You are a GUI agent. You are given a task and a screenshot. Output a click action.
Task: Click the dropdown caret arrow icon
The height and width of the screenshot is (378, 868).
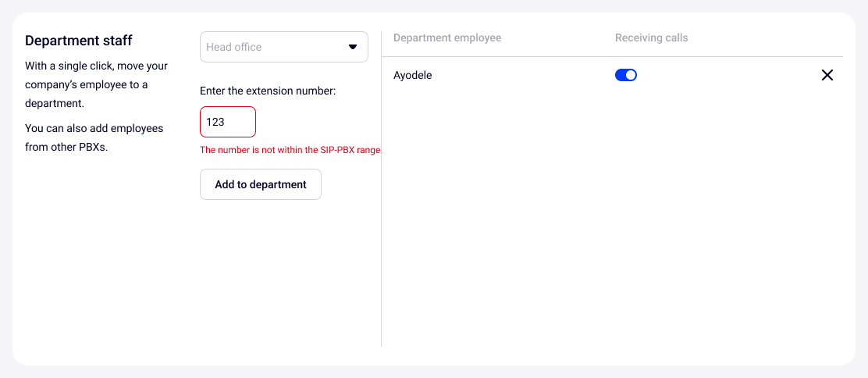point(352,47)
